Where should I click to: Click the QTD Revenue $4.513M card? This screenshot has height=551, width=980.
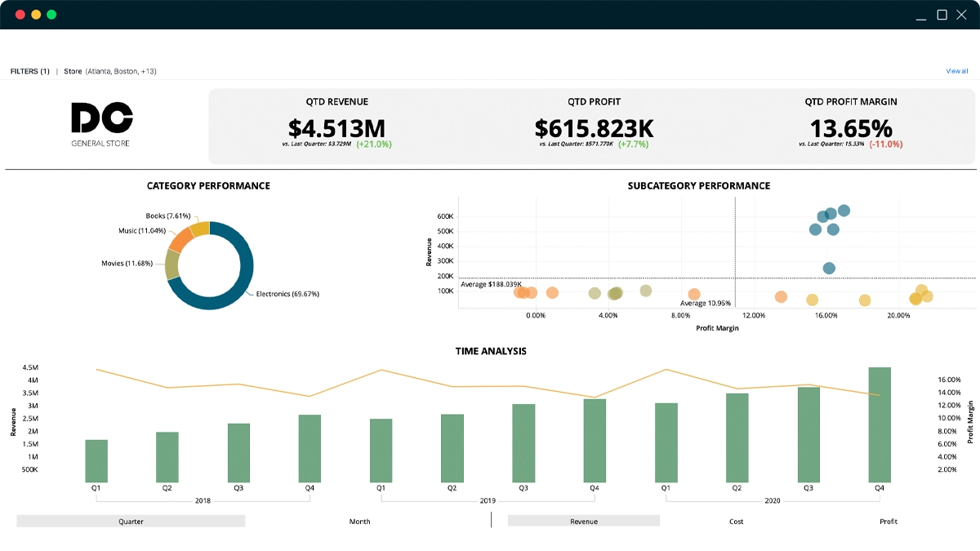(336, 127)
